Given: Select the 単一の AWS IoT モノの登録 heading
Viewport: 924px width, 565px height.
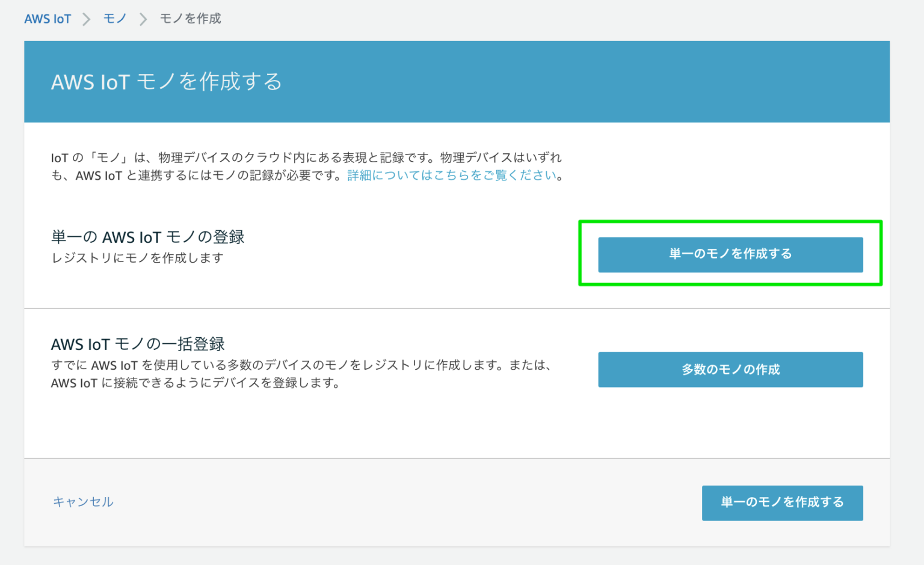Looking at the screenshot, I should (147, 237).
